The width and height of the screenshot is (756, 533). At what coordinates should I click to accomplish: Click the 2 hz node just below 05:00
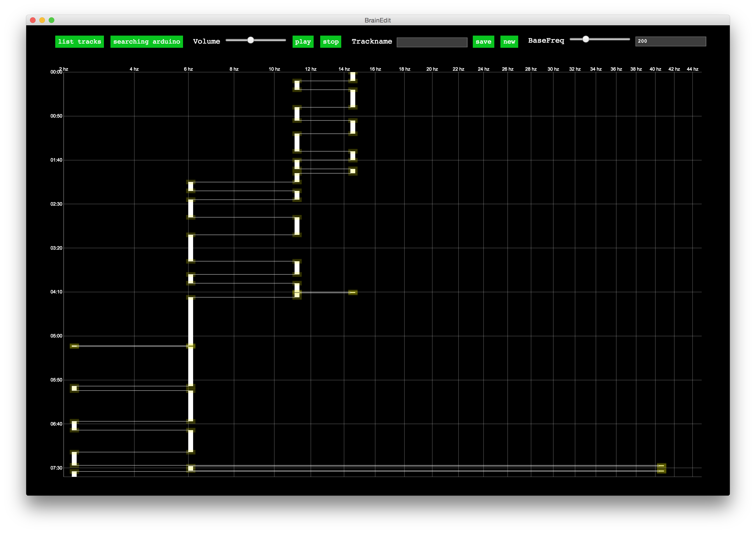coord(74,346)
